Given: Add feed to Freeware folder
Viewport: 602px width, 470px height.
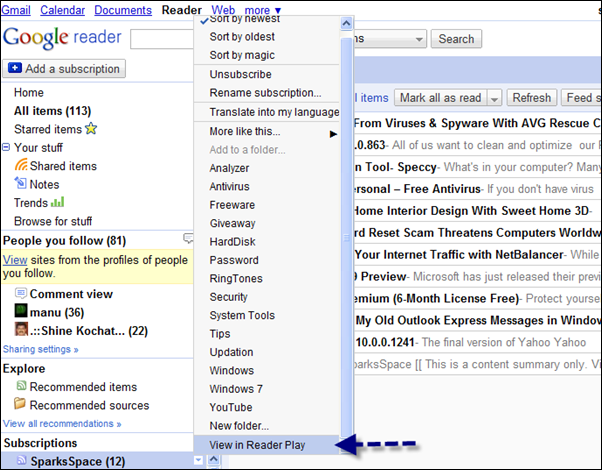Looking at the screenshot, I should coord(232,205).
